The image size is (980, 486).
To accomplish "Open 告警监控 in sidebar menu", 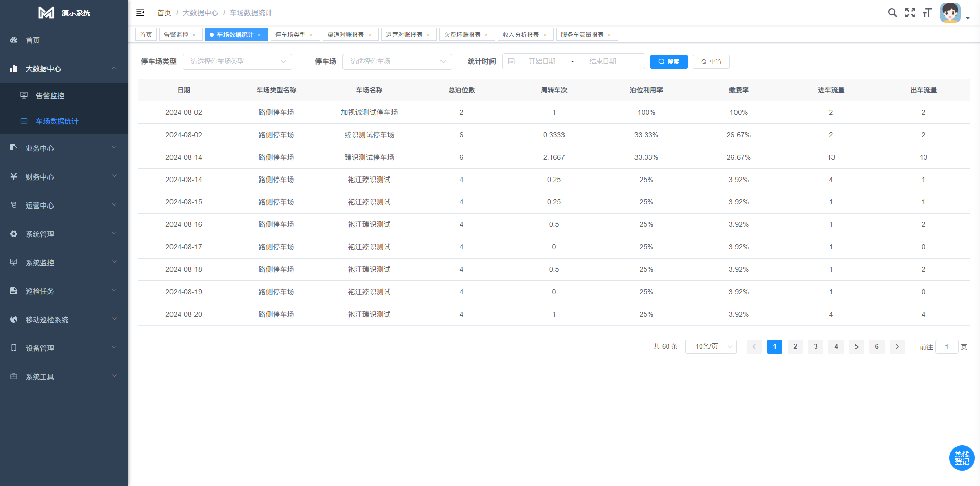I will click(x=50, y=96).
